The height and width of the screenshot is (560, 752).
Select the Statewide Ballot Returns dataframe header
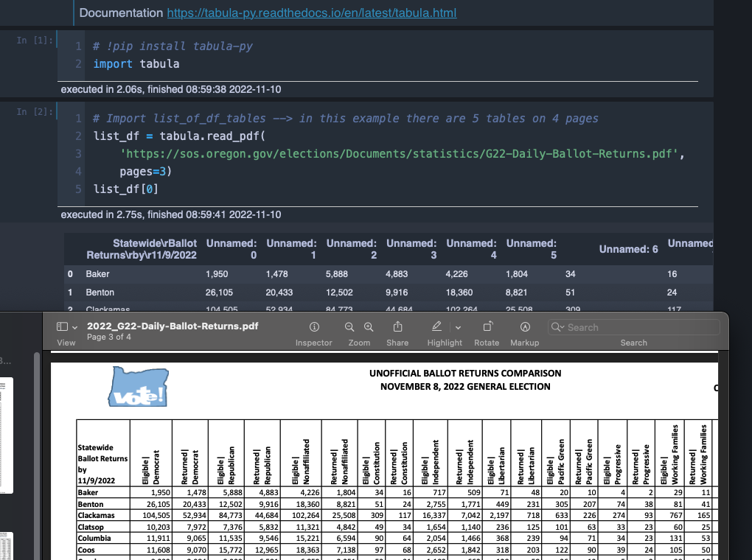point(142,249)
